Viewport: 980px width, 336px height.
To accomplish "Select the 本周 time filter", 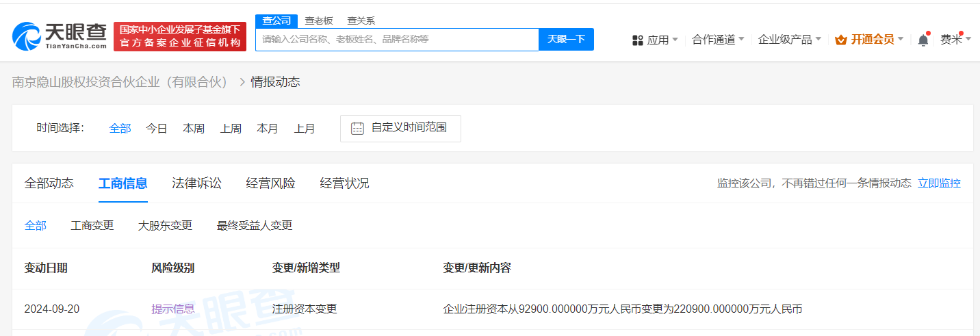I will click(194, 128).
